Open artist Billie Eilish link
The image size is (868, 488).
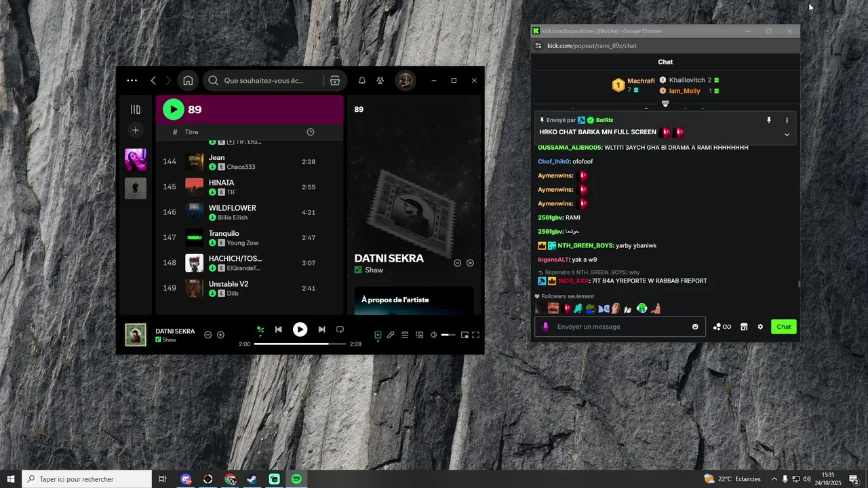pos(233,218)
